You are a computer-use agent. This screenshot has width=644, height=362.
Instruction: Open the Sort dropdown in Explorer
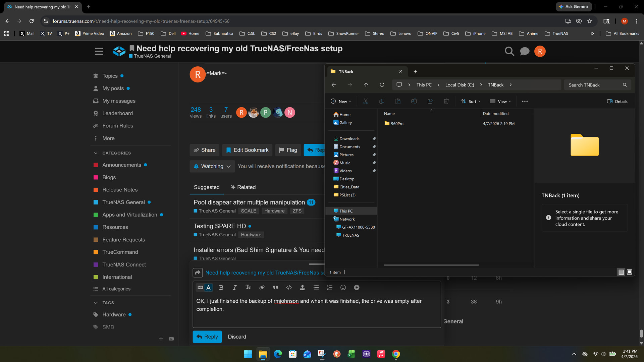471,101
